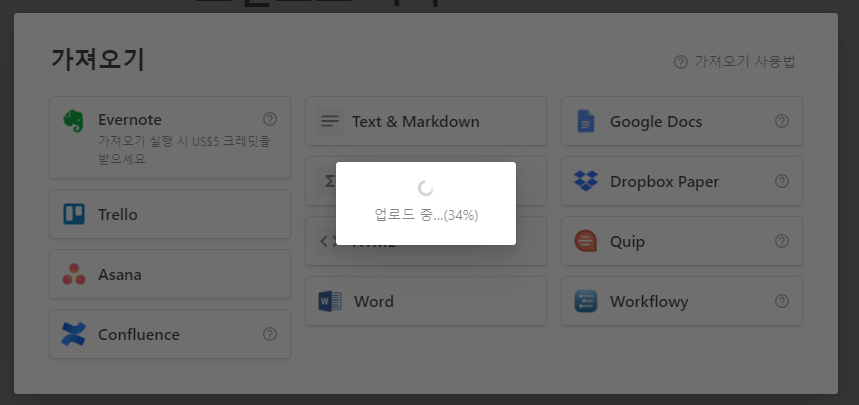Select the Dropbox Paper import option
The width and height of the screenshot is (859, 405).
point(682,181)
